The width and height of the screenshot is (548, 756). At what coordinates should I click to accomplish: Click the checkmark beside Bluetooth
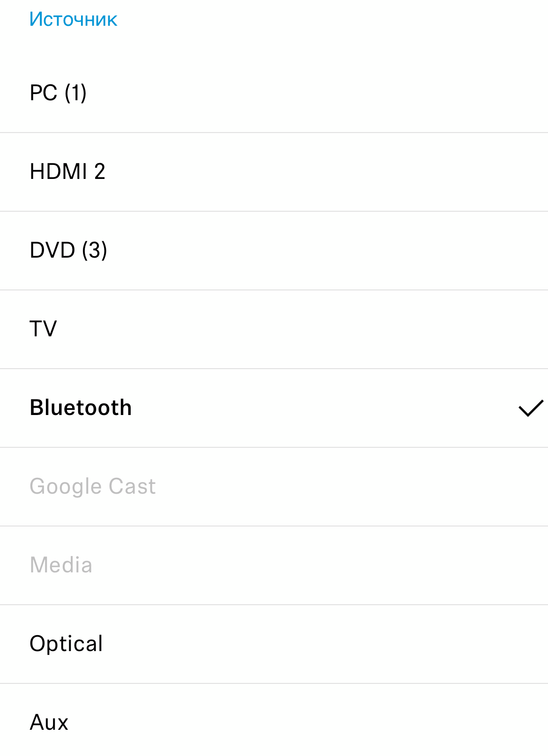point(531,408)
